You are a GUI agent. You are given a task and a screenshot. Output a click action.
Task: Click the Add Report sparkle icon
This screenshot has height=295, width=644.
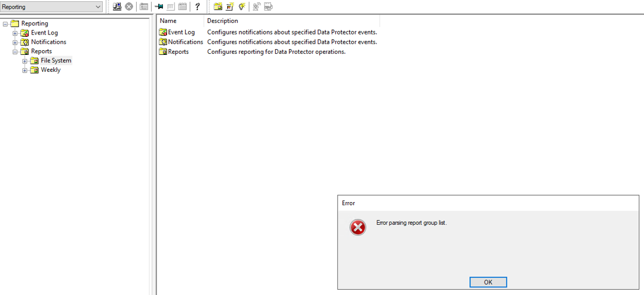pyautogui.click(x=230, y=6)
